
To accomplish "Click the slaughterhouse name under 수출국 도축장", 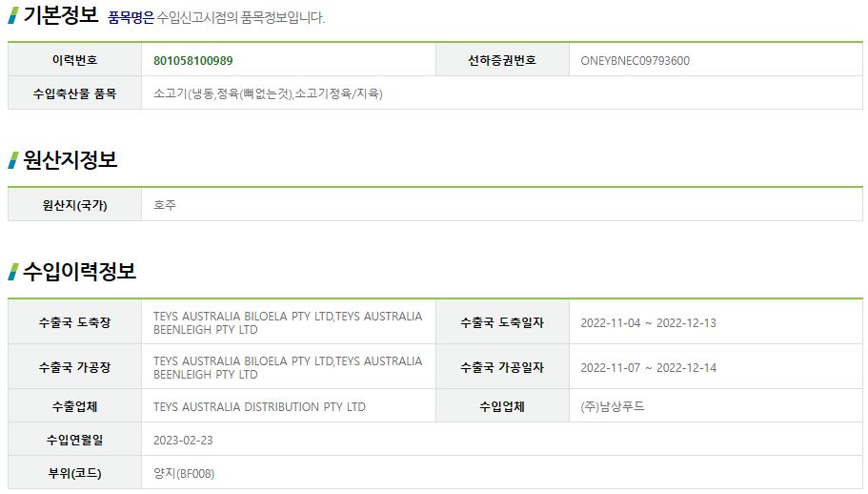I will pos(288,323).
